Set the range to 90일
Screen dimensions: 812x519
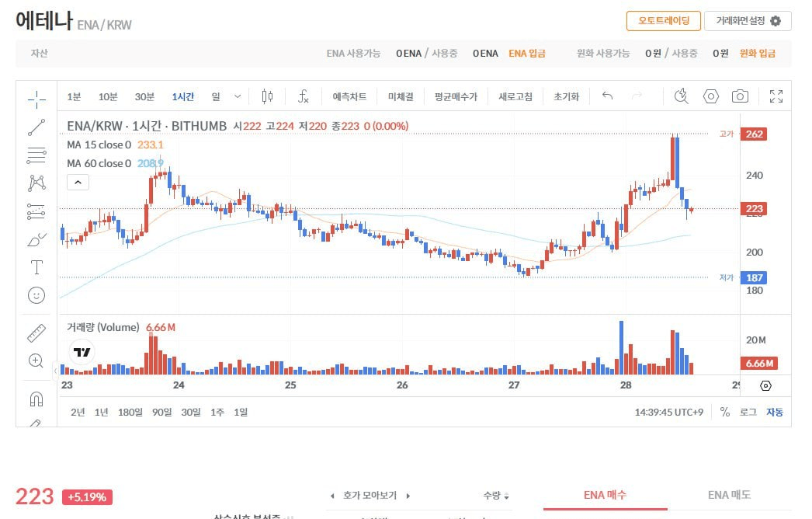[161, 413]
